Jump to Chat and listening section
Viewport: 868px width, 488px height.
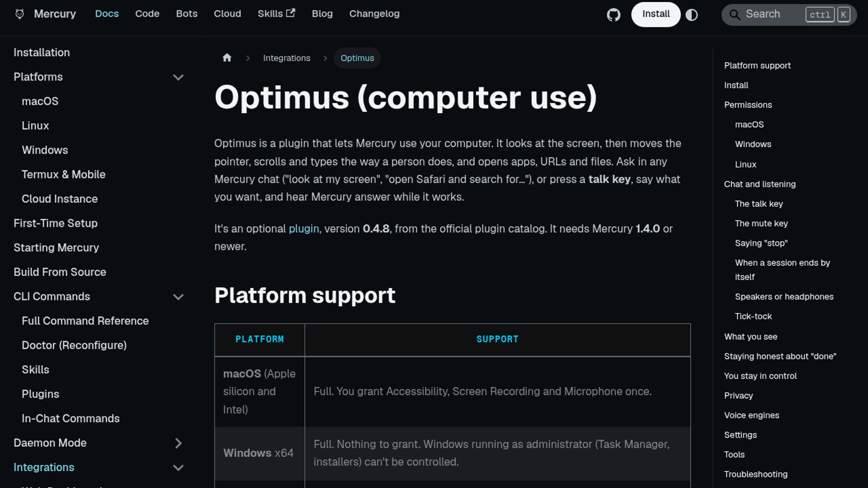(x=759, y=184)
